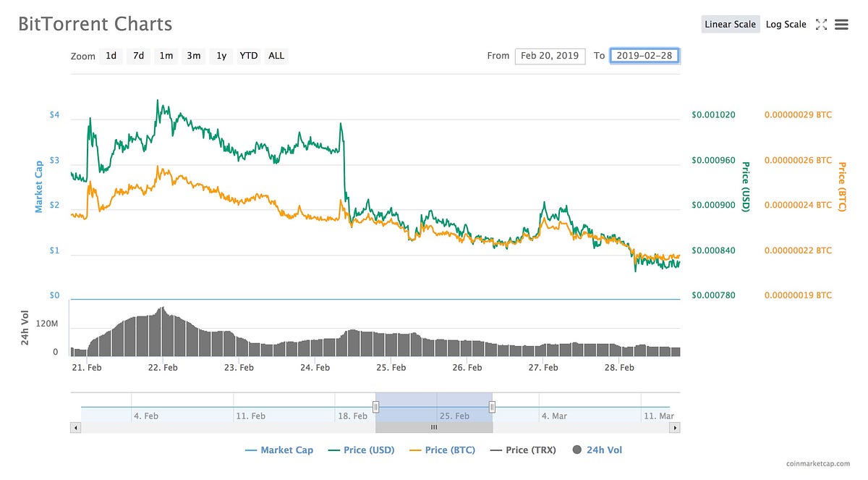Select the YTD zoom range
The image size is (868, 480).
point(249,56)
